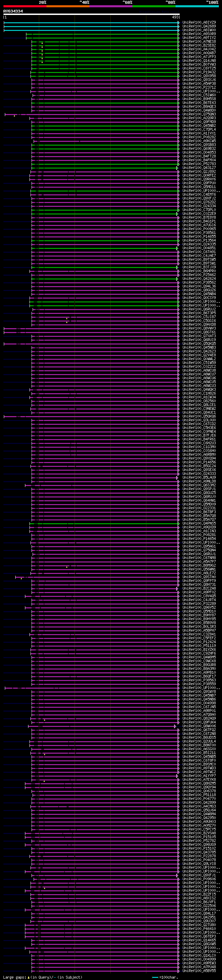This screenshot has height=980, width=222.
Task: Select the UniRef100_Q43127 label
Action: (x=199, y=168)
